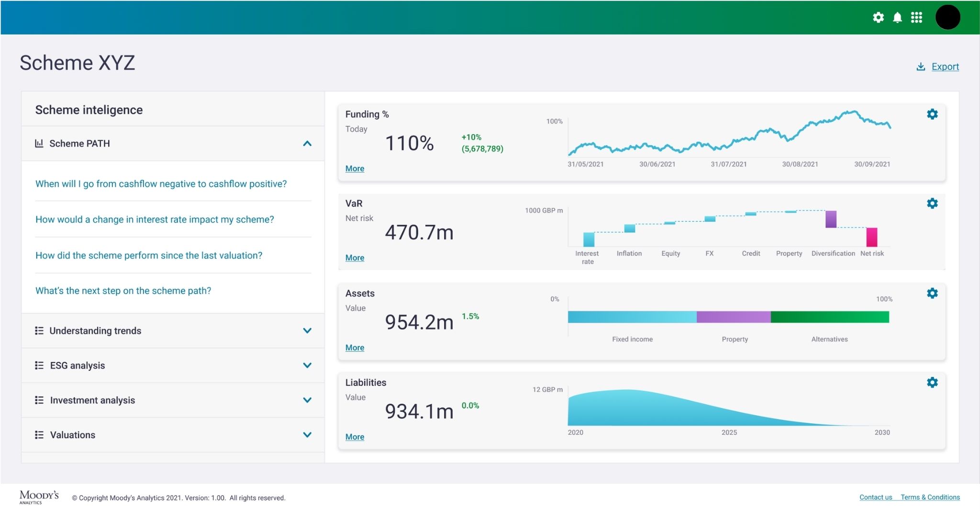The width and height of the screenshot is (980, 511).
Task: Click the Diversification axis label
Action: pyautogui.click(x=833, y=253)
